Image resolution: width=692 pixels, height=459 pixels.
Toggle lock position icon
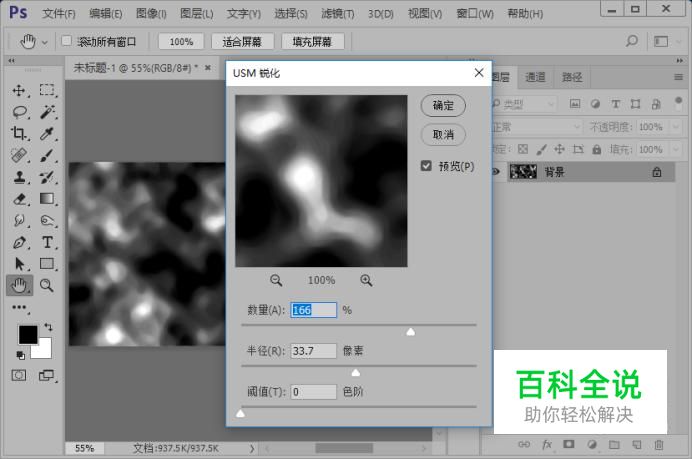tap(560, 149)
